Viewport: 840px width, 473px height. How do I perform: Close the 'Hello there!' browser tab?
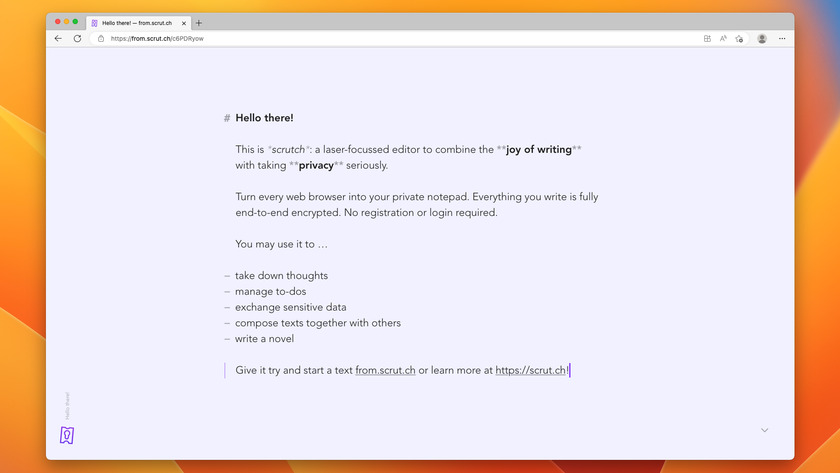click(x=184, y=23)
